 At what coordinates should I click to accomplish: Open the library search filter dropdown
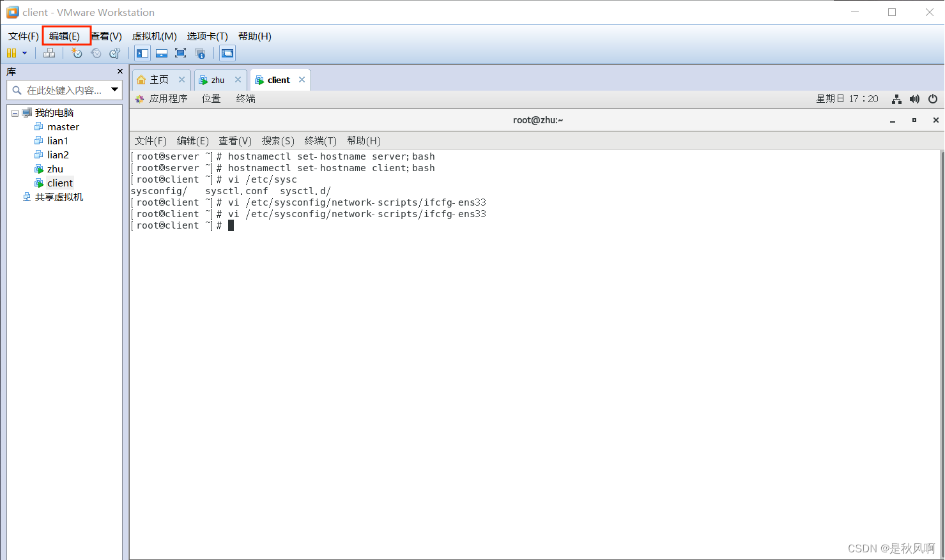(x=114, y=89)
